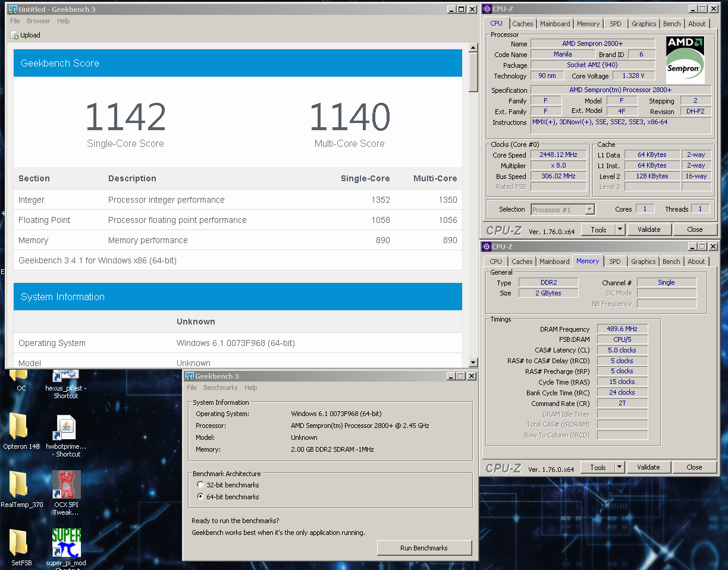Click the Bus Speed 306.02 MHz value
This screenshot has width=728, height=570.
tap(558, 176)
